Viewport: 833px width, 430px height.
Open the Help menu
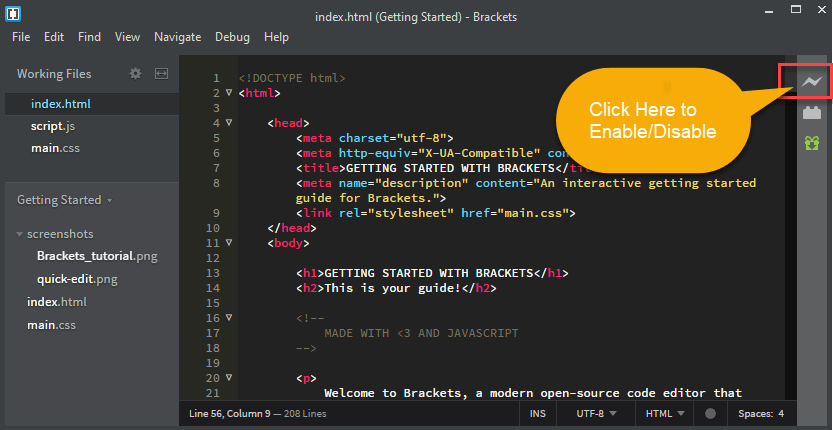[276, 37]
